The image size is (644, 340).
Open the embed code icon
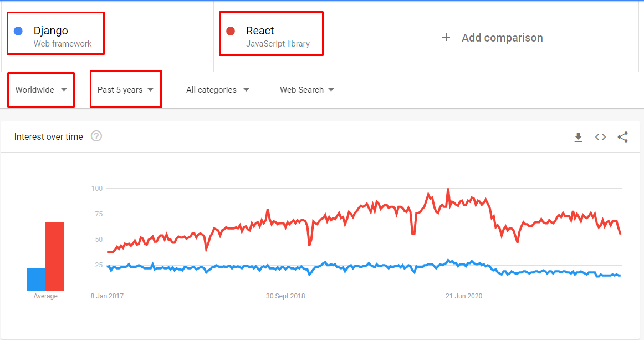tap(600, 137)
